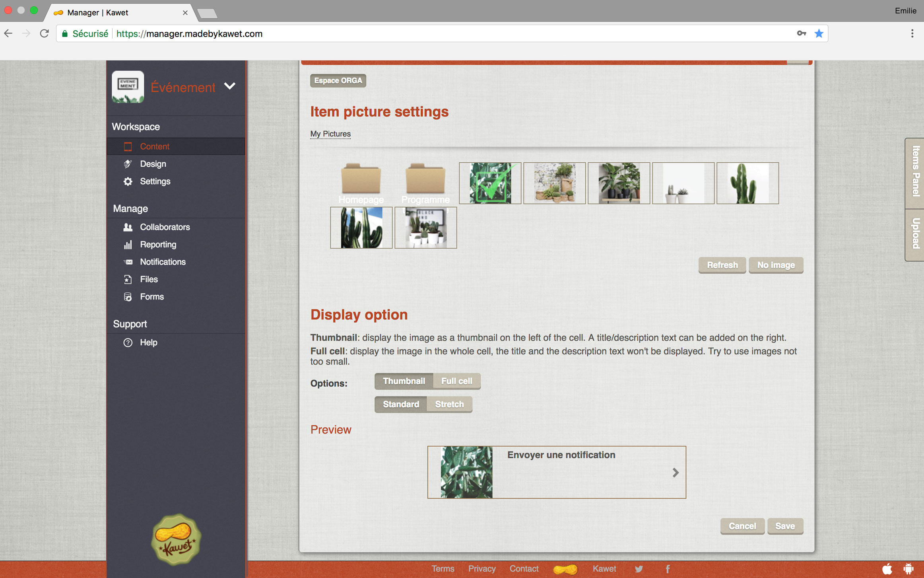Click the Envoyer une notification preview chevron
924x578 pixels.
point(676,473)
